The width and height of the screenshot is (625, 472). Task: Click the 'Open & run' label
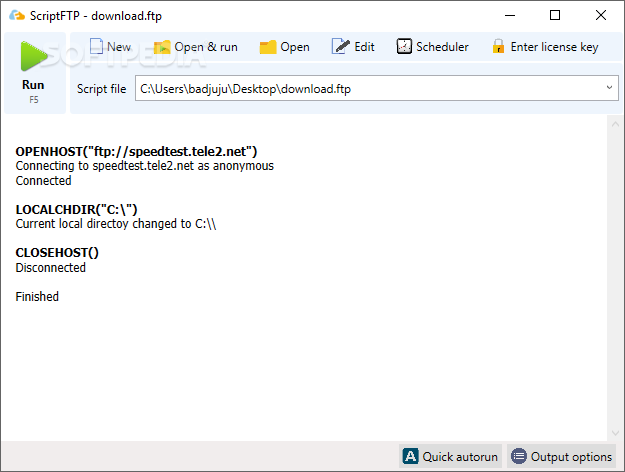pos(206,47)
